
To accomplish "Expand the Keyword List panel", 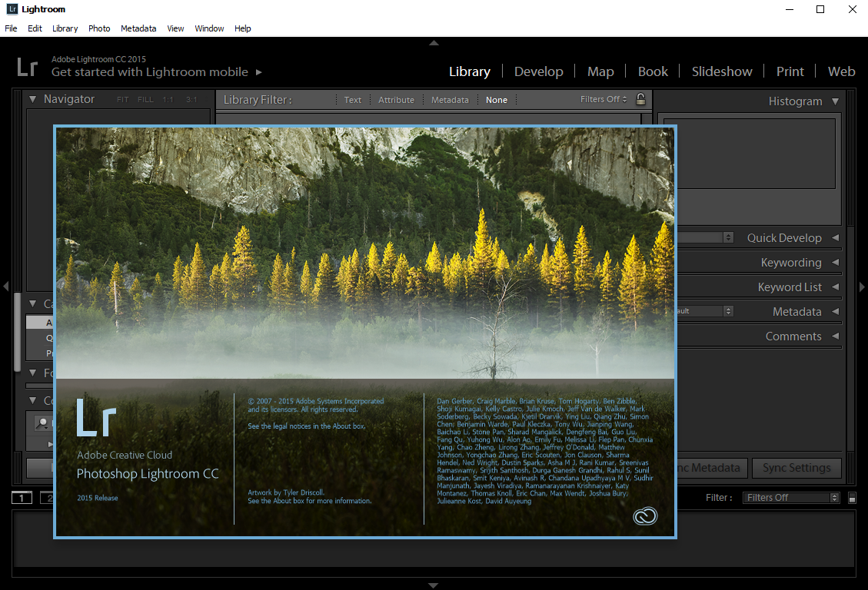I will pyautogui.click(x=836, y=287).
